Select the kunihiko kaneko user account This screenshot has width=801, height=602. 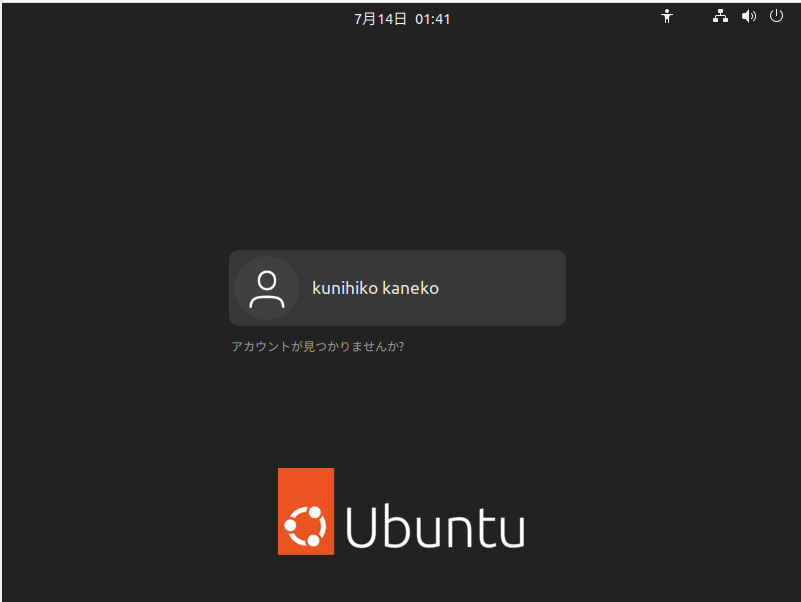397,288
